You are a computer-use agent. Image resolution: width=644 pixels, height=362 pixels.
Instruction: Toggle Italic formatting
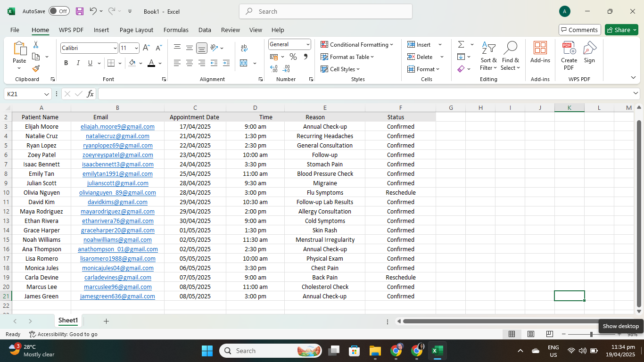coord(78,63)
